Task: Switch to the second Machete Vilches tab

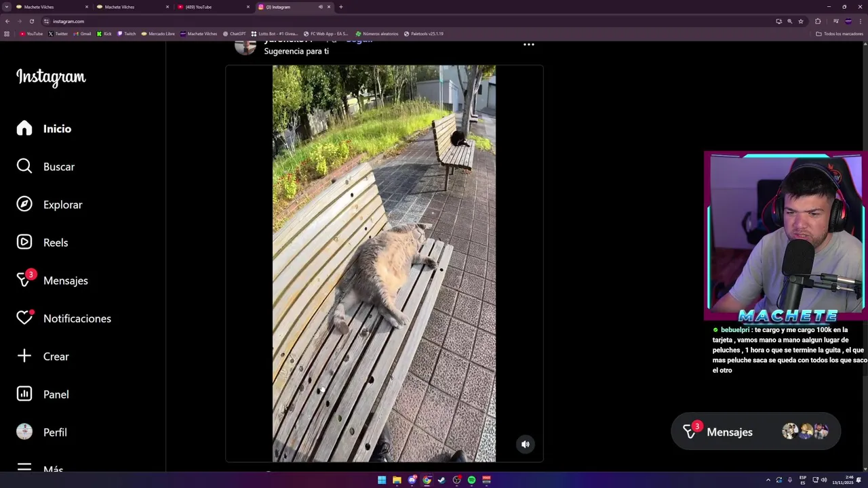Action: click(x=134, y=7)
